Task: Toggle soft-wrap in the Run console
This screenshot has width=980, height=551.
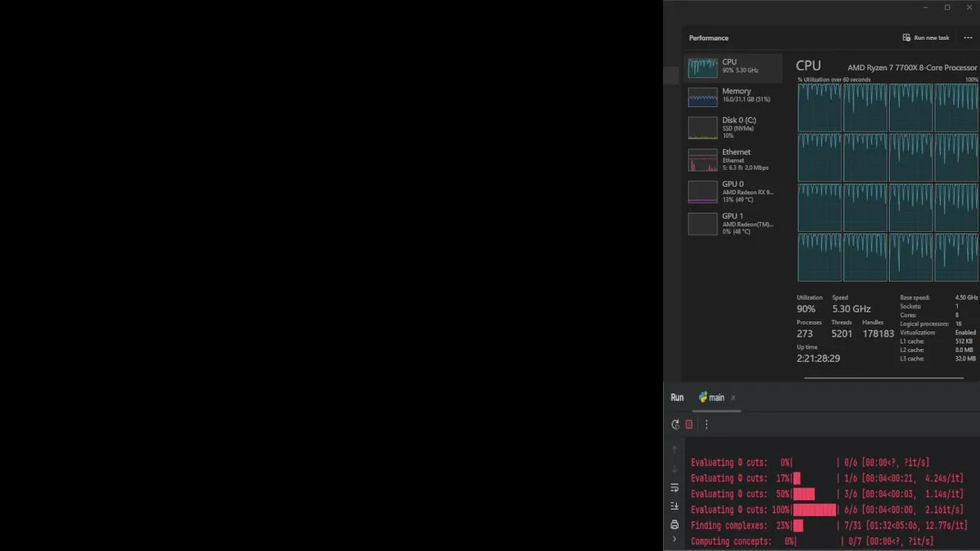Action: [x=675, y=487]
